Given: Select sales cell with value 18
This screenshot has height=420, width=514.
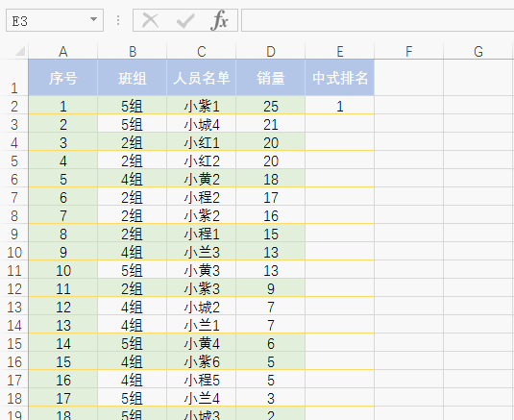Looking at the screenshot, I should 270,178.
